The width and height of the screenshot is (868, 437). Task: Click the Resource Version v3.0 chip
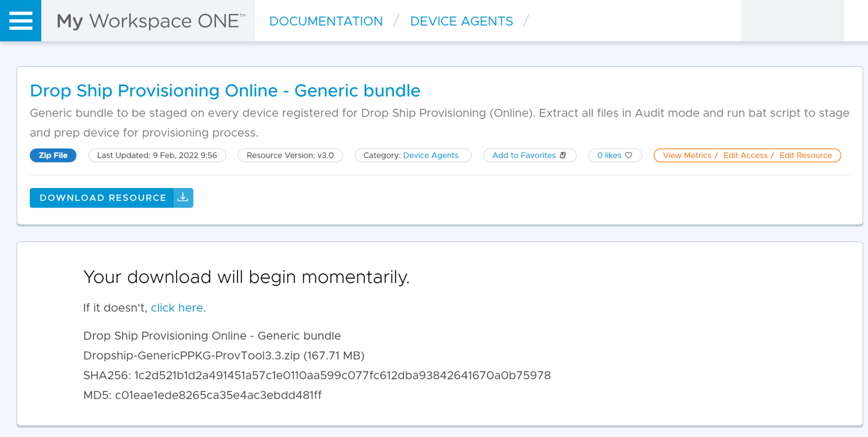click(x=290, y=155)
